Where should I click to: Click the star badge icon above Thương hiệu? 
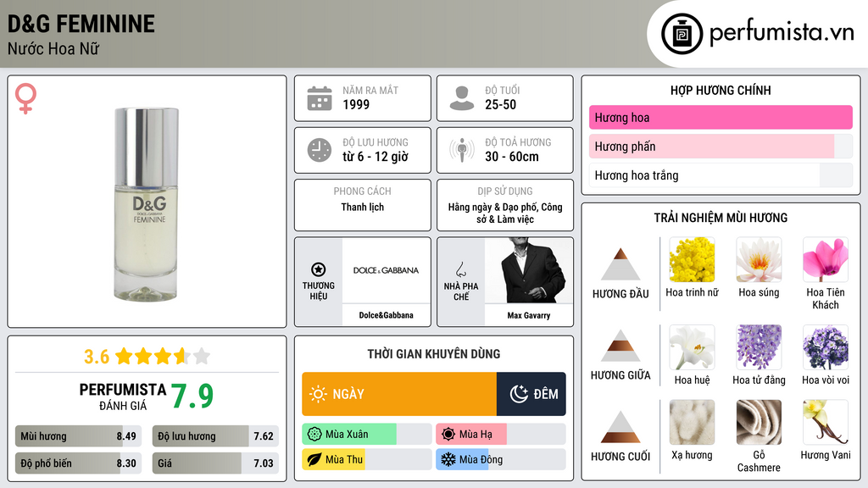(x=319, y=269)
